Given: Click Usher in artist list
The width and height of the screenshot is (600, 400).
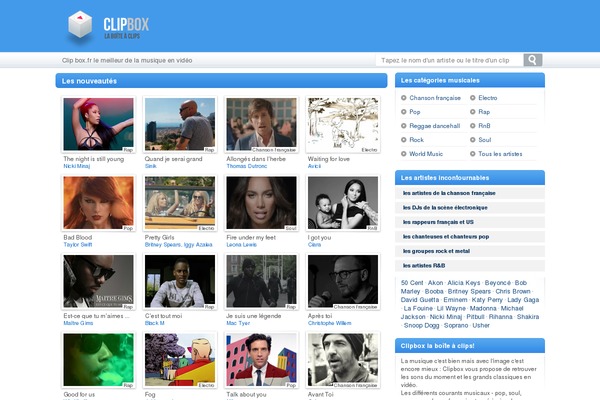Looking at the screenshot, I should click(x=481, y=325).
